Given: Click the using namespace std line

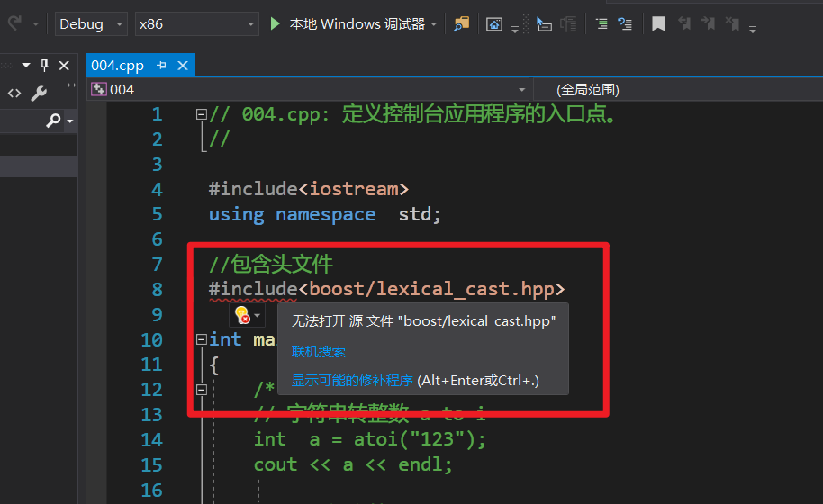Looking at the screenshot, I should tap(324, 214).
